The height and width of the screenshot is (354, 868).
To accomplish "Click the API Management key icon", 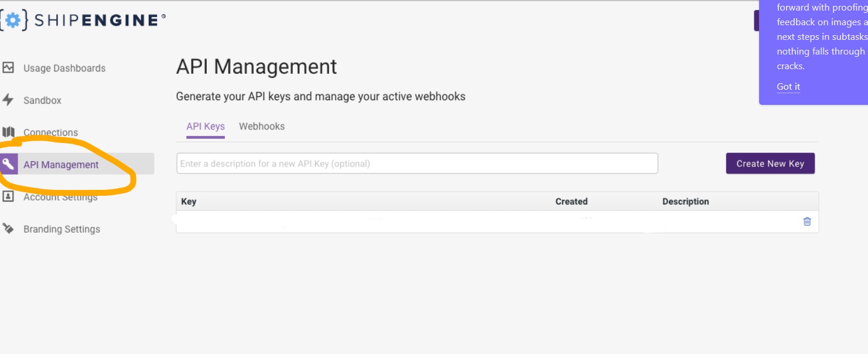I will (8, 164).
